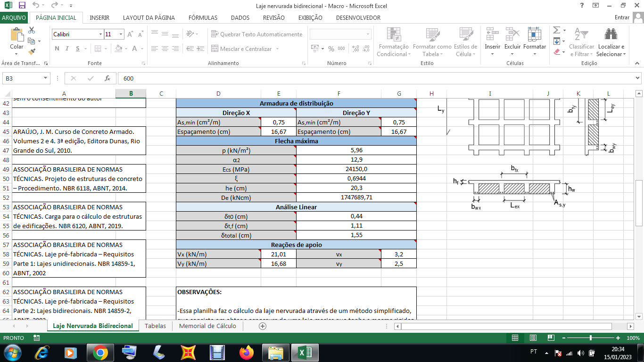Click the Excluir cells button
This screenshot has width=644, height=362.
coord(512,42)
